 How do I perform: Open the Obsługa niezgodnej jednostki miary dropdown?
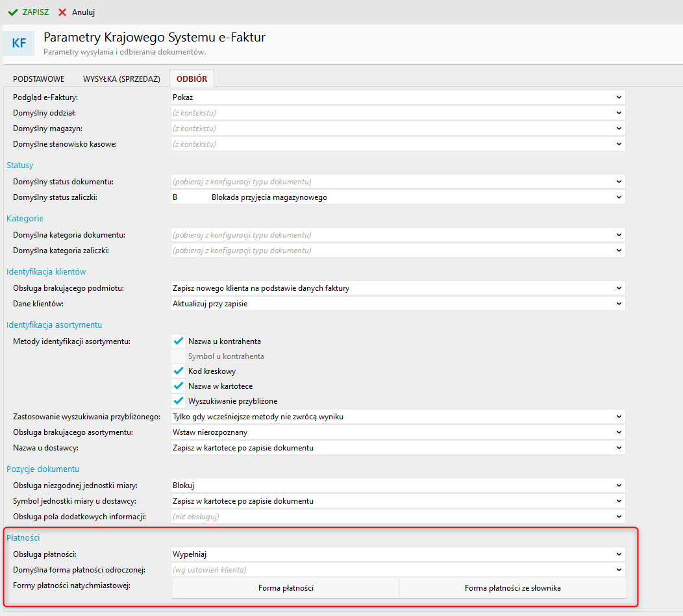click(x=397, y=486)
